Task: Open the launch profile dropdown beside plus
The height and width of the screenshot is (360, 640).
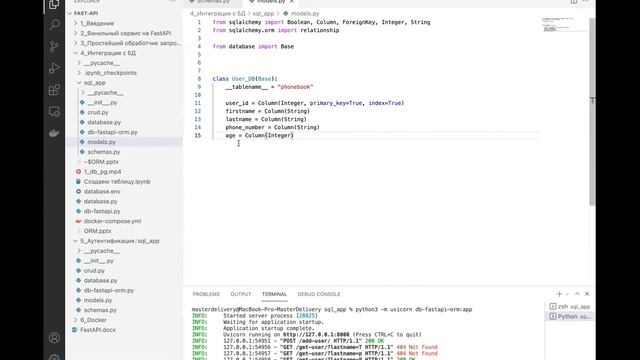Action: [x=567, y=294]
